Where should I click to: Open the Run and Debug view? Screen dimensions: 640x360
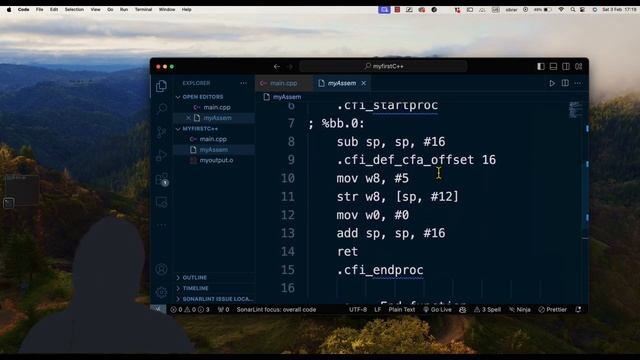(162, 156)
